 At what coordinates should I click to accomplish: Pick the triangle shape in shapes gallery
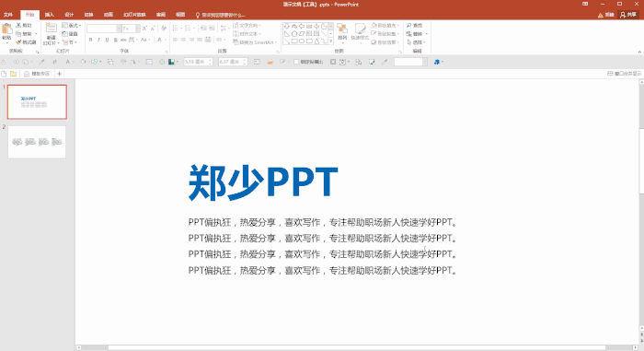click(316, 41)
